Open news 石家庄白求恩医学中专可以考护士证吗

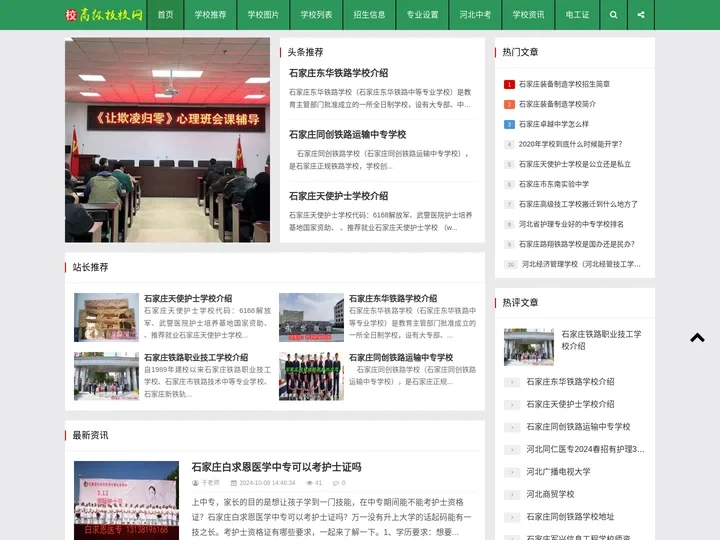(x=276, y=467)
